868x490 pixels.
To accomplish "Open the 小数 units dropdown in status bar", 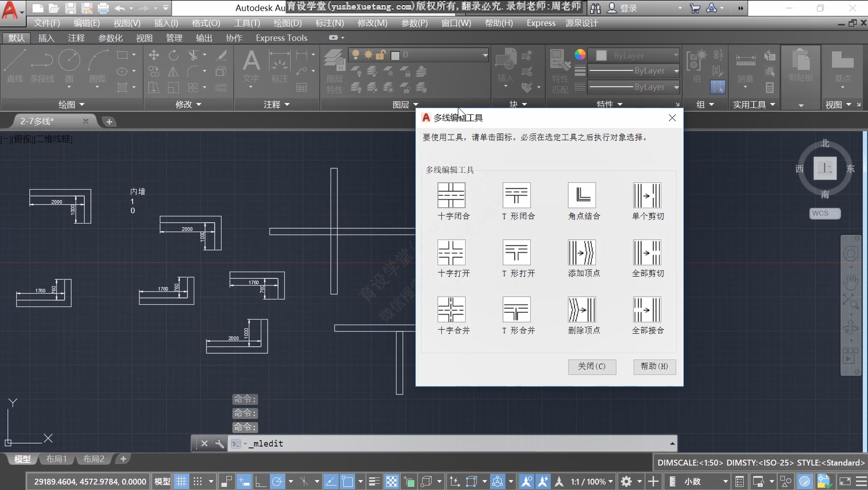I will point(706,481).
